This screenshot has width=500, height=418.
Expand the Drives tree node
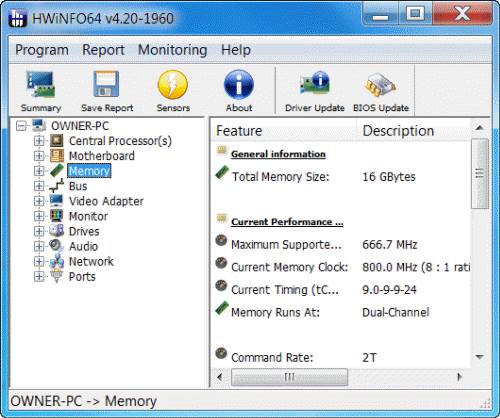39,231
